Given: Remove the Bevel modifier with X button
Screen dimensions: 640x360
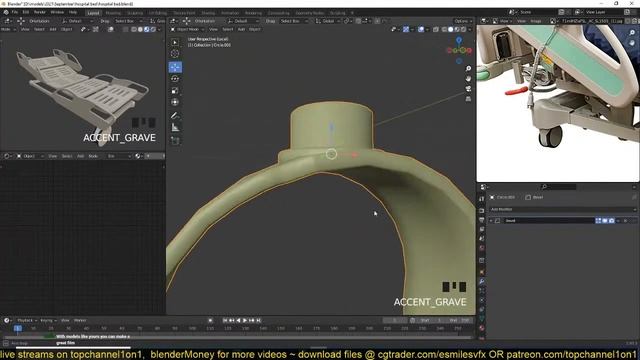Looking at the screenshot, I should pyautogui.click(x=626, y=220).
